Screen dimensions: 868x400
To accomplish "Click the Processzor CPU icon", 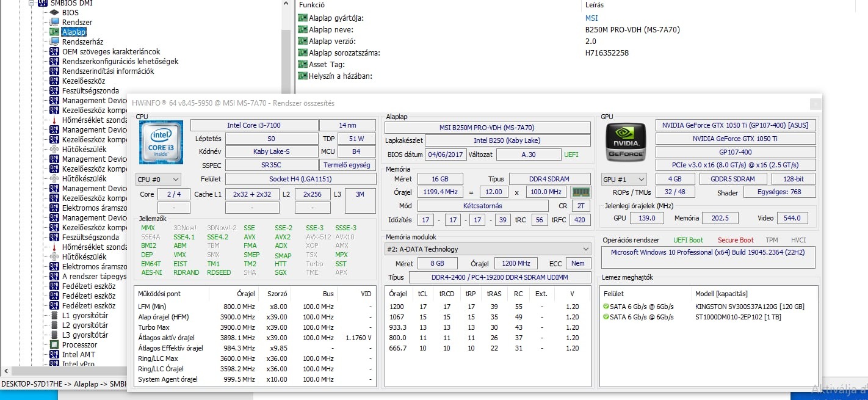I will pyautogui.click(x=55, y=344).
